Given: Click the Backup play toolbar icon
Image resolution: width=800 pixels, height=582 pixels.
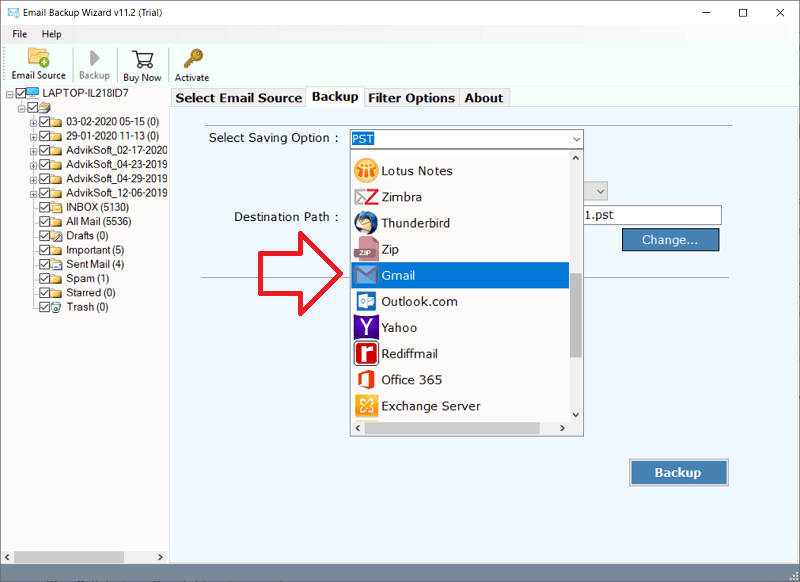Looking at the screenshot, I should pyautogui.click(x=94, y=58).
